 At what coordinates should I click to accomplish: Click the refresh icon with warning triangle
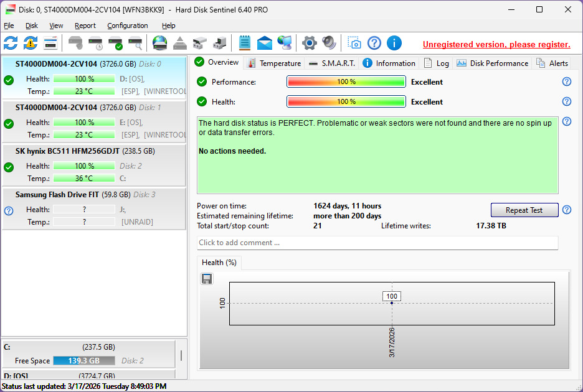pos(31,43)
